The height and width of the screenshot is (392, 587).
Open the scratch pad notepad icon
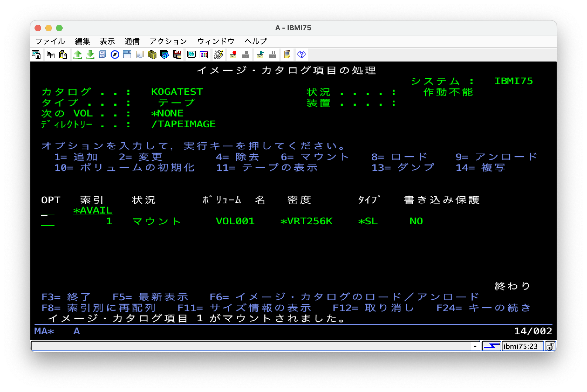(287, 54)
